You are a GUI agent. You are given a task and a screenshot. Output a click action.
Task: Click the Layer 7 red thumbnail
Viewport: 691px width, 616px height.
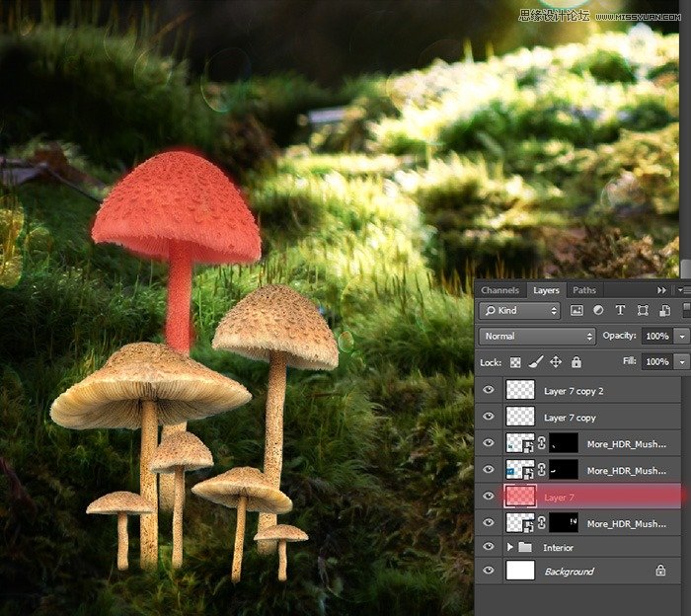point(520,497)
